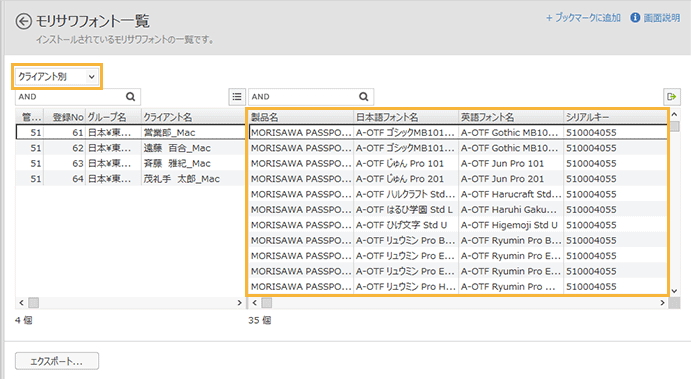The width and height of the screenshot is (691, 379).
Task: Sort by シリアルキー column header
Action: coord(615,117)
